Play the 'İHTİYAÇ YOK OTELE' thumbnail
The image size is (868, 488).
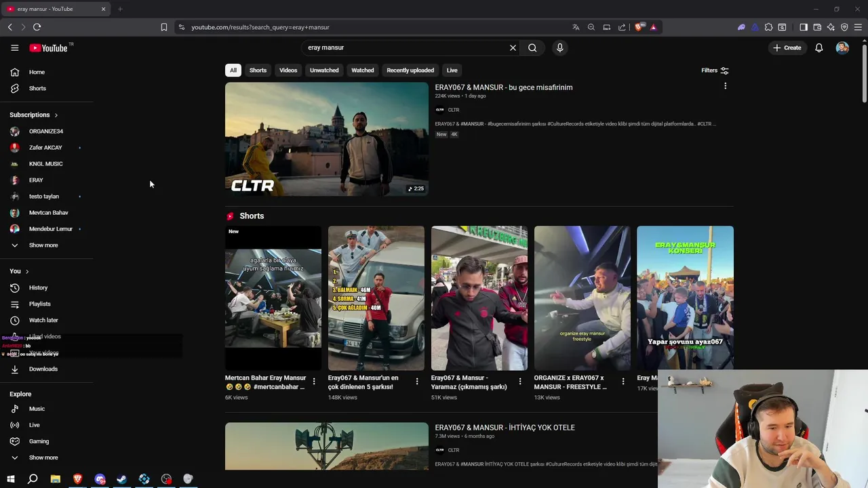(x=326, y=446)
